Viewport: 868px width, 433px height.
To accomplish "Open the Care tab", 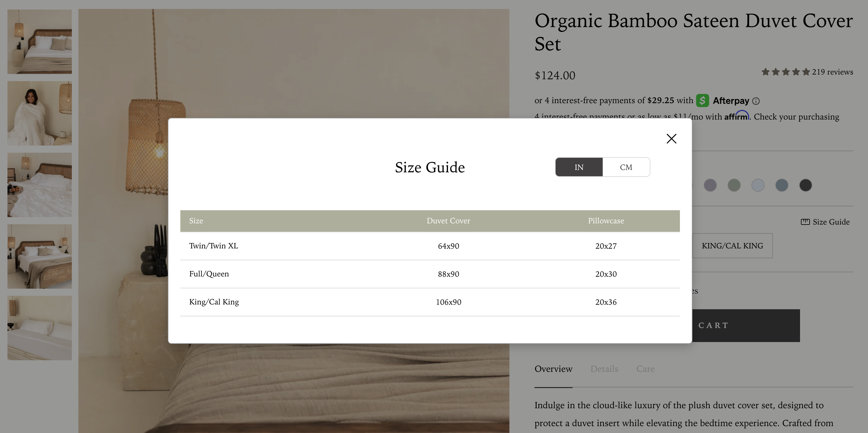I will click(x=645, y=369).
